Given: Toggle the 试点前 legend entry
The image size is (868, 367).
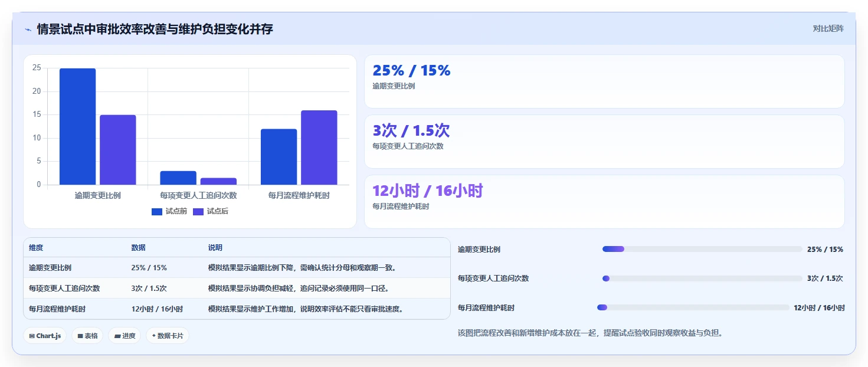Looking at the screenshot, I should tap(169, 211).
